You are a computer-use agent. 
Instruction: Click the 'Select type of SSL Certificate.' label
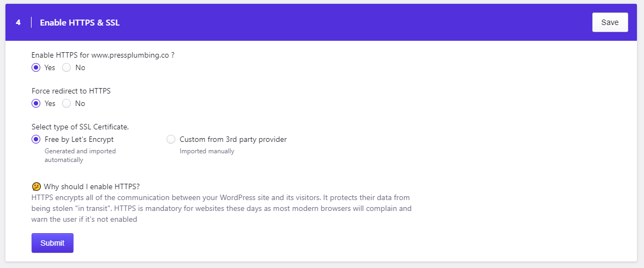[80, 127]
